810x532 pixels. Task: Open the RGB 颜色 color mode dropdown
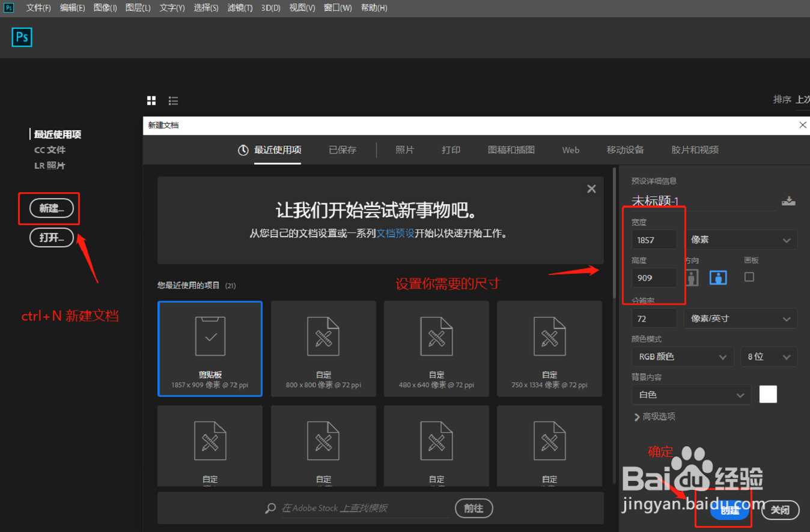[682, 357]
